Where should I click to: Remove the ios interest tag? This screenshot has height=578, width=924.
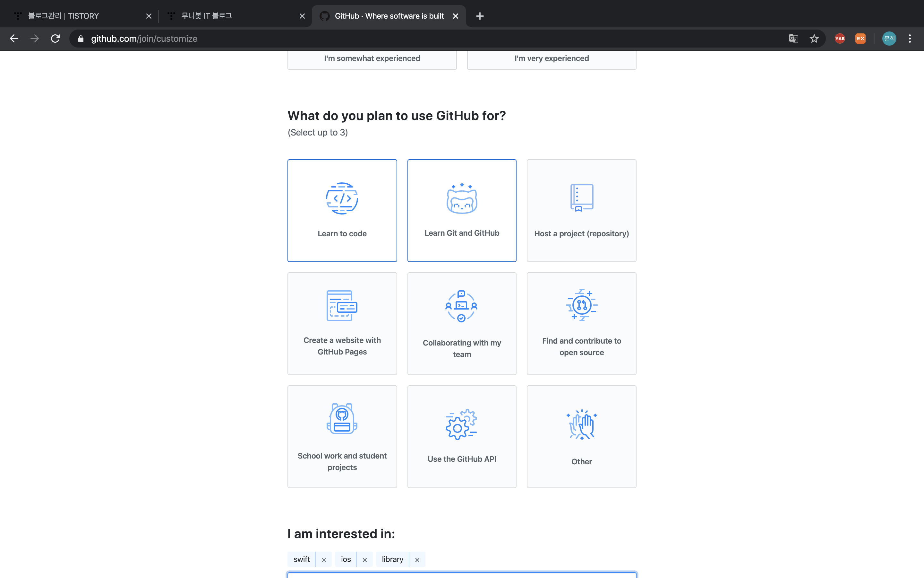pos(365,560)
